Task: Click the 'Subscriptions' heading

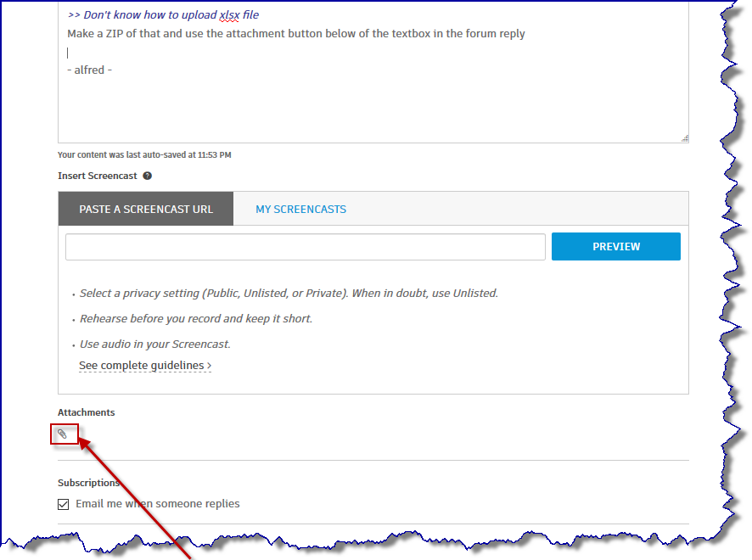Action: coord(88,483)
